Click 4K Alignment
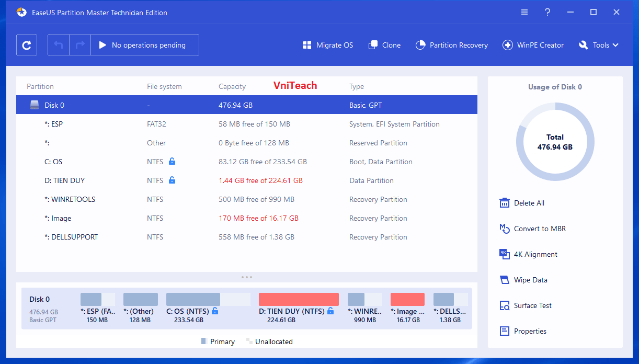 [536, 254]
